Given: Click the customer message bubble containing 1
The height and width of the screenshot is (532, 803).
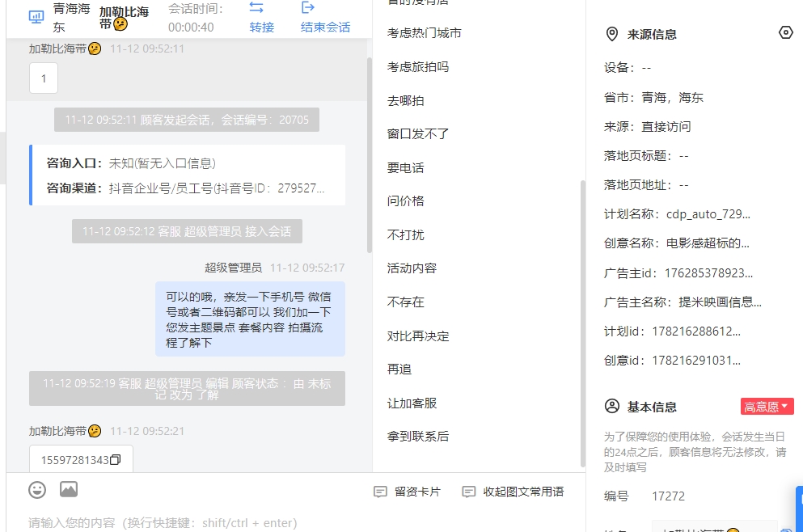Looking at the screenshot, I should pyautogui.click(x=44, y=78).
